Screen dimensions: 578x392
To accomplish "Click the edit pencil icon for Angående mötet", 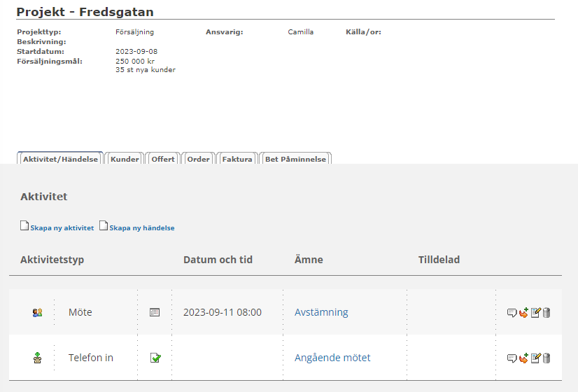I will pos(535,358).
